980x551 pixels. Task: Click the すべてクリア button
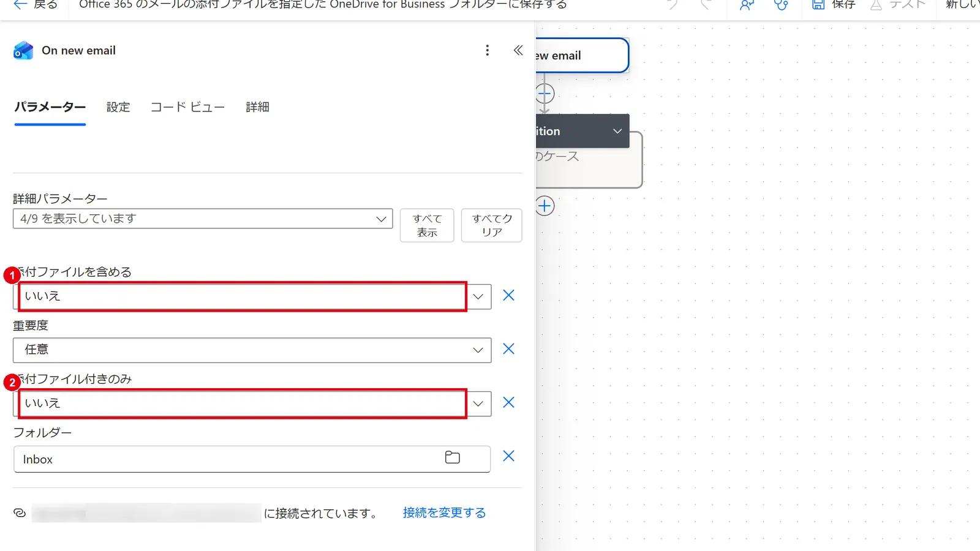492,225
